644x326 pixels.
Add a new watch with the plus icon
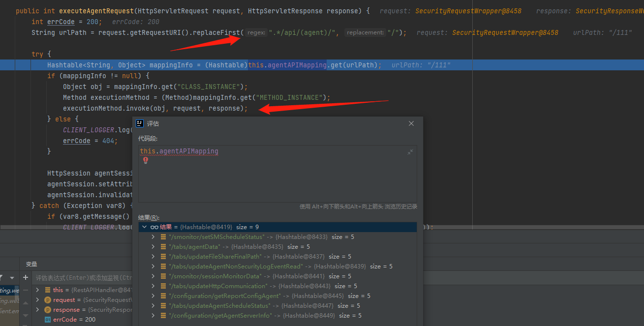(26, 278)
